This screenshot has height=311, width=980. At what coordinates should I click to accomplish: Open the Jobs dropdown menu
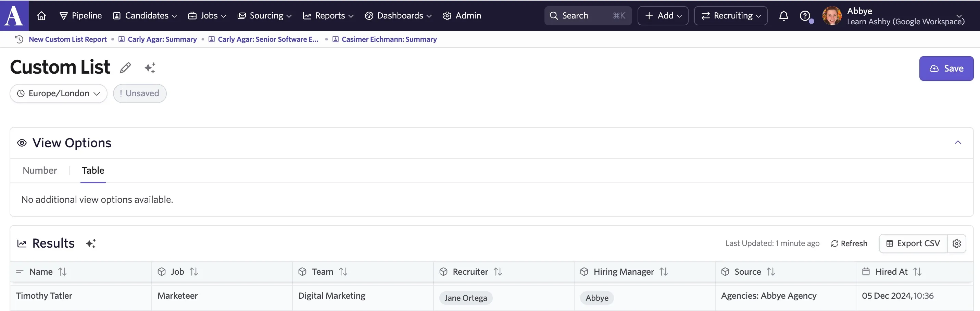208,16
